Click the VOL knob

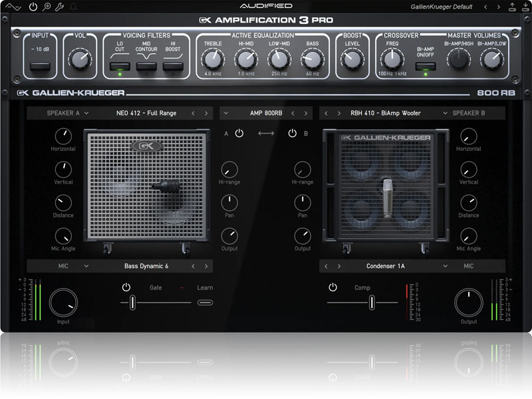pos(80,59)
